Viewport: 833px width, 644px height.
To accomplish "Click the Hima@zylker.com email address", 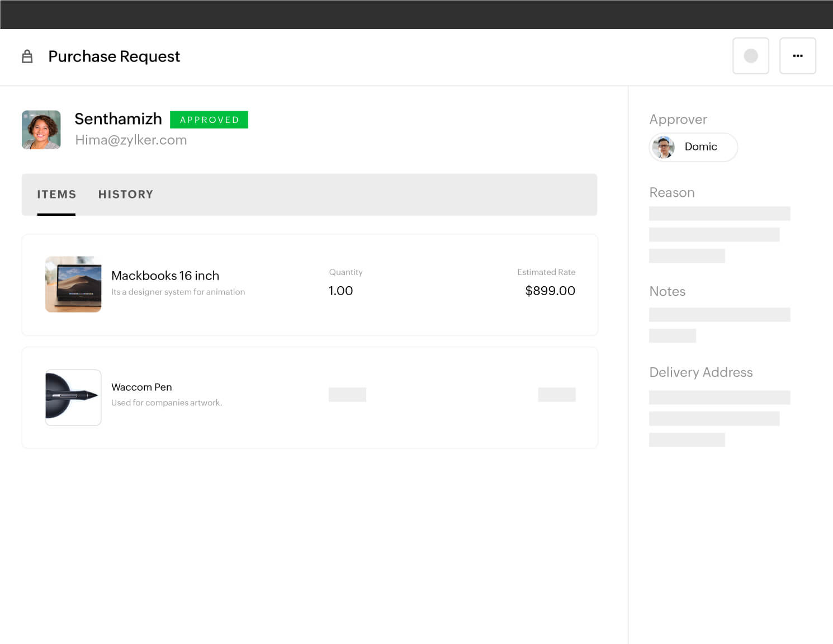I will (131, 140).
